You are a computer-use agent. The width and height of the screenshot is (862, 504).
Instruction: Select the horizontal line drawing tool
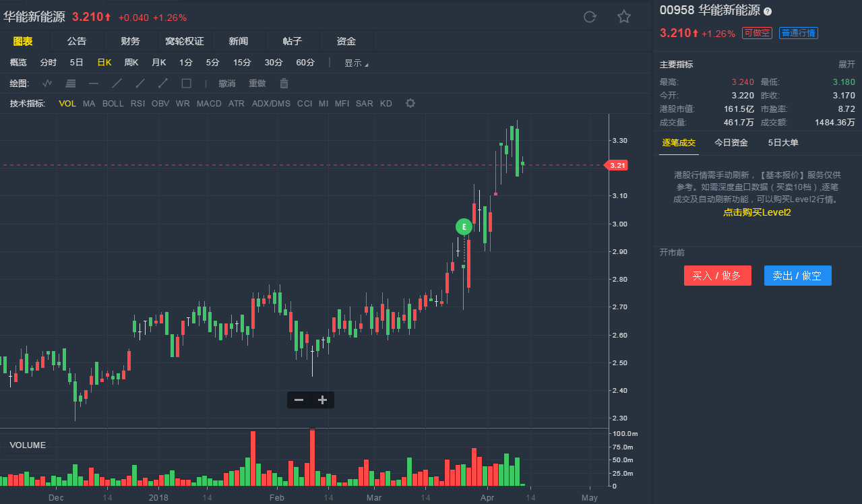click(x=94, y=83)
